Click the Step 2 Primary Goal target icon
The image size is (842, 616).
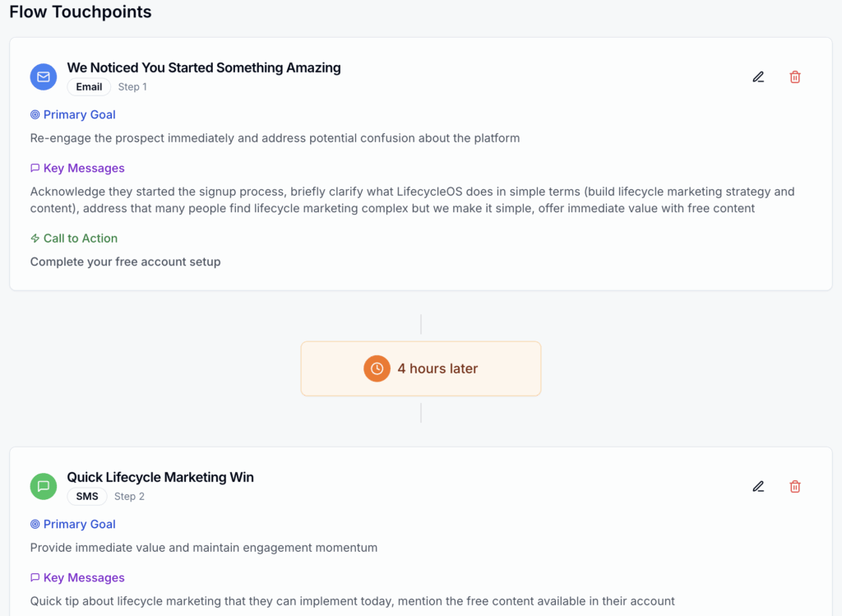[x=35, y=525]
